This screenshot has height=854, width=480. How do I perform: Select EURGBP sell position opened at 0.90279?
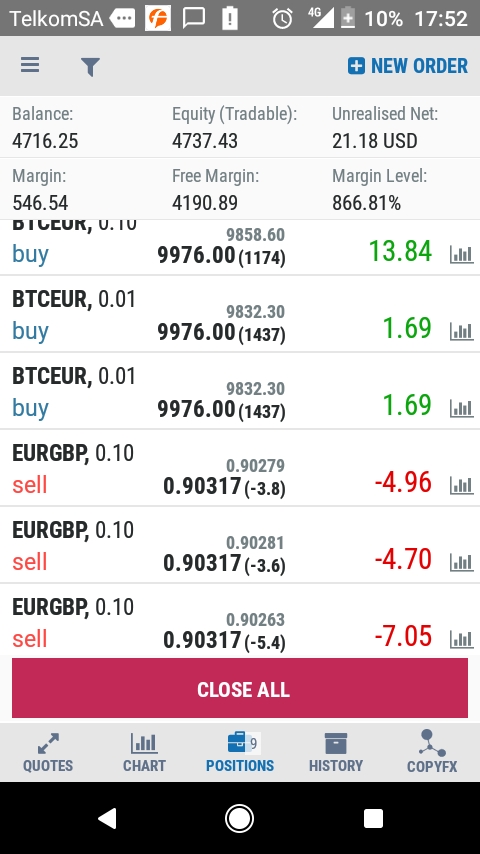(240, 468)
